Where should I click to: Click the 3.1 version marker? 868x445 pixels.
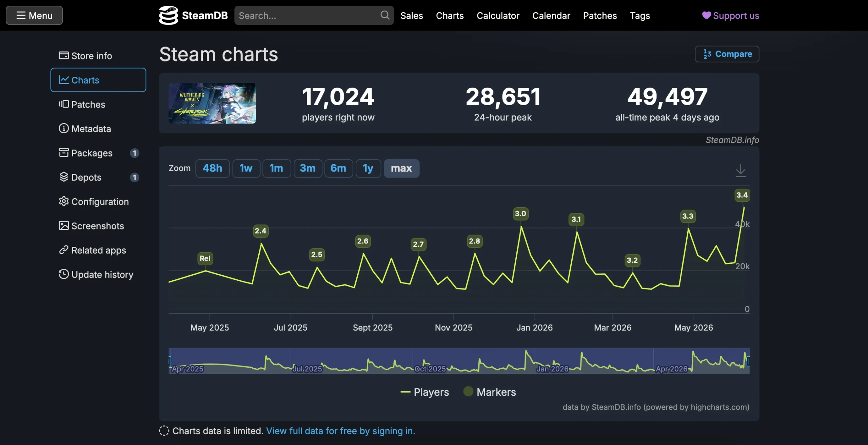click(576, 220)
